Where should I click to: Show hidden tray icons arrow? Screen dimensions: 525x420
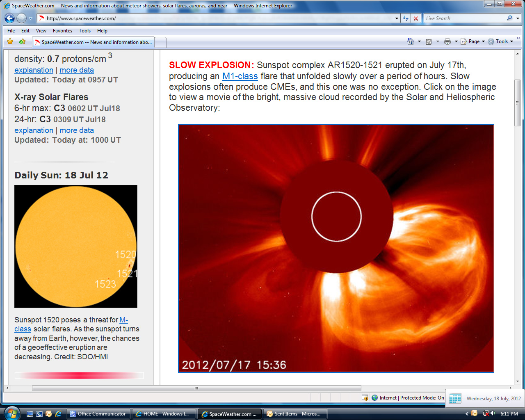point(467,414)
